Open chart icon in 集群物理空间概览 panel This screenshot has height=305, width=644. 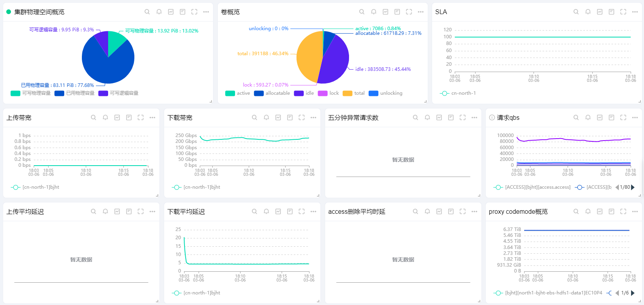tap(171, 12)
